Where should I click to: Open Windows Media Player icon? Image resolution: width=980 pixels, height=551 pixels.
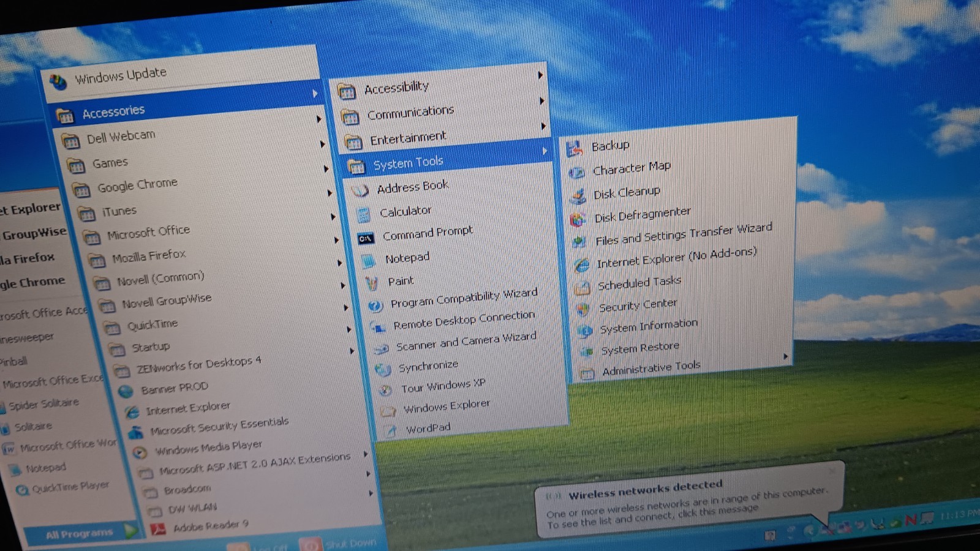pos(140,453)
